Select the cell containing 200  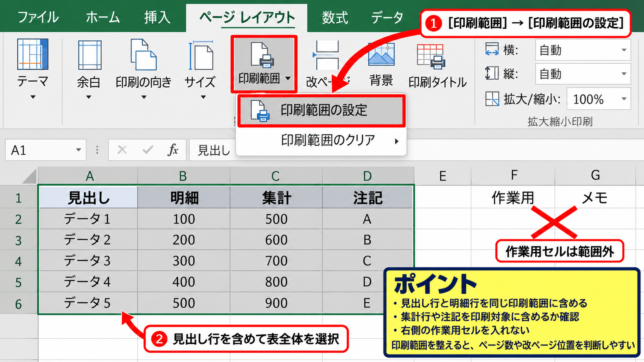(184, 240)
